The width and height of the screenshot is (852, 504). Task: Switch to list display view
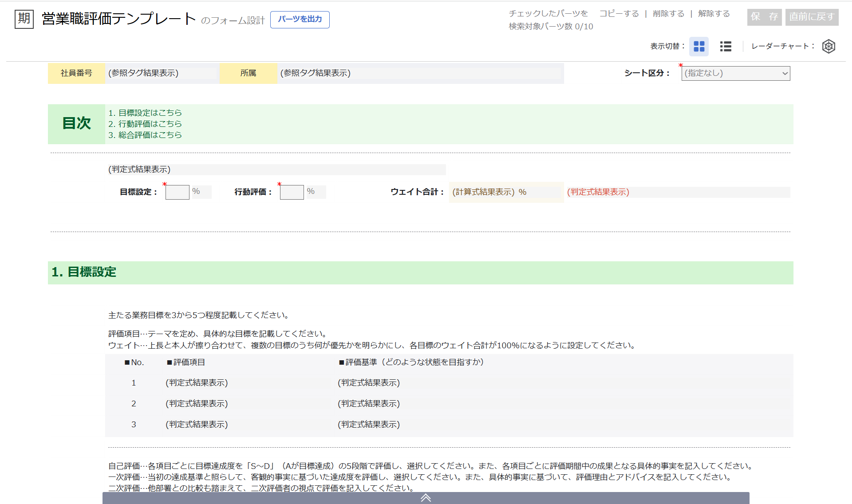point(726,47)
